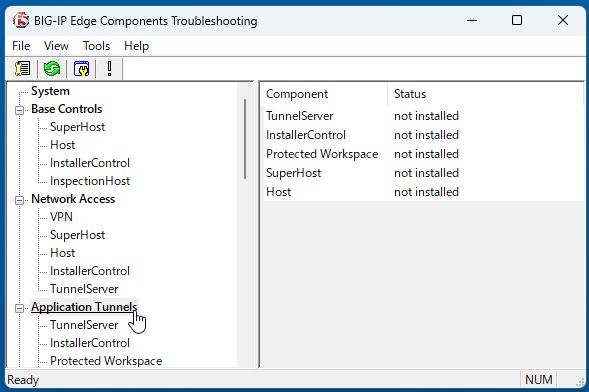Select InstallerControl under Network Access
This screenshot has width=589, height=392.
[x=90, y=271]
